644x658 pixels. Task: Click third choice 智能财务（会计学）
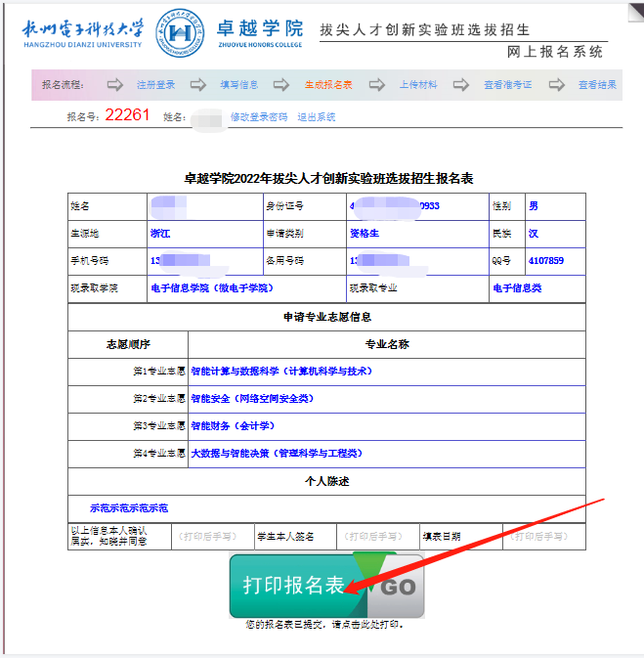point(233,426)
